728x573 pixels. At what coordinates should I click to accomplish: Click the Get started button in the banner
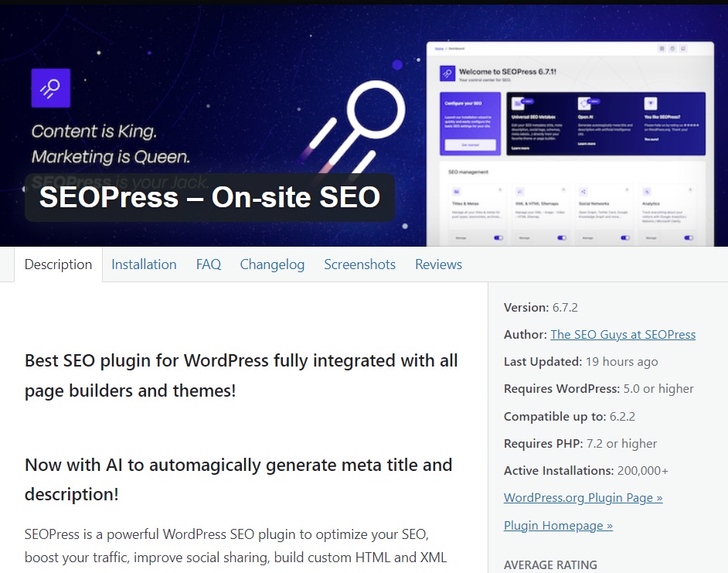pos(470,145)
